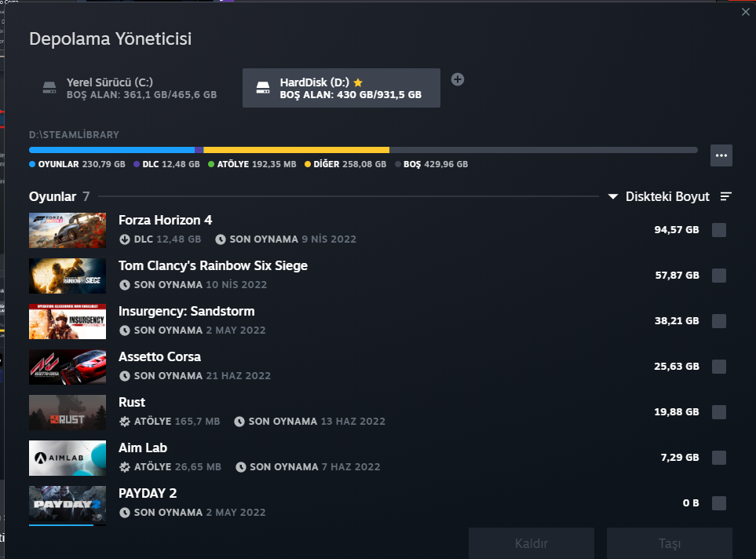This screenshot has width=756, height=559.
Task: Click the clock icon under Assetto Corsa
Action: [125, 376]
